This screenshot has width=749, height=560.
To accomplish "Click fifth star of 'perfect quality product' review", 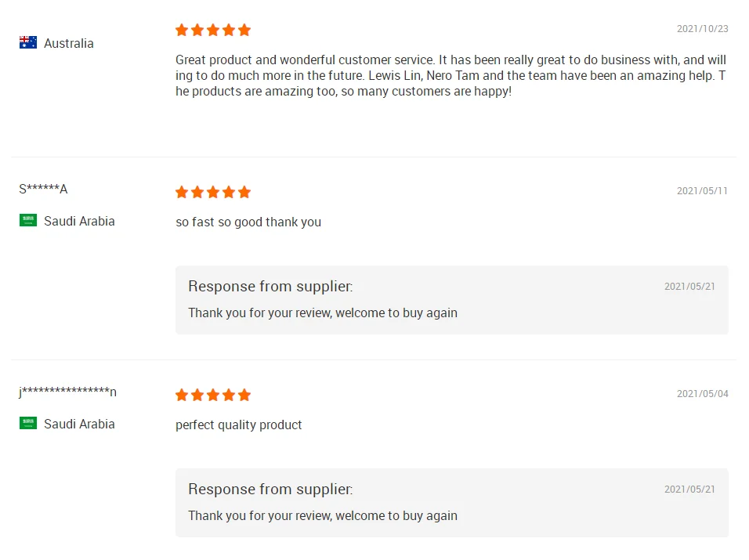I will point(244,395).
